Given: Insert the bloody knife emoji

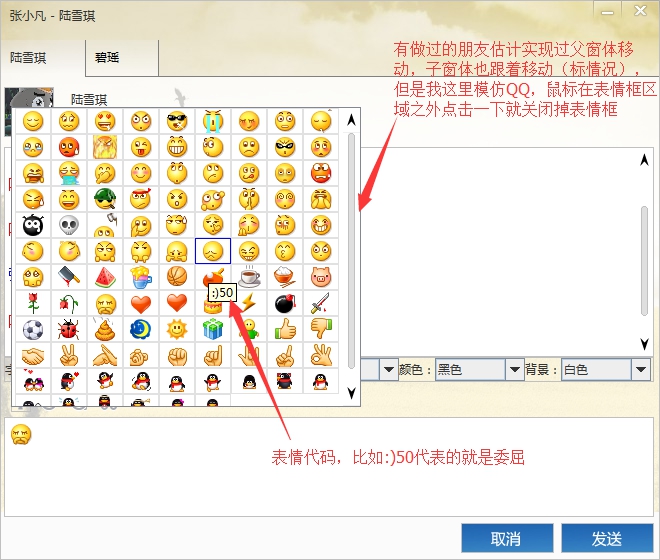Looking at the screenshot, I should [321, 304].
